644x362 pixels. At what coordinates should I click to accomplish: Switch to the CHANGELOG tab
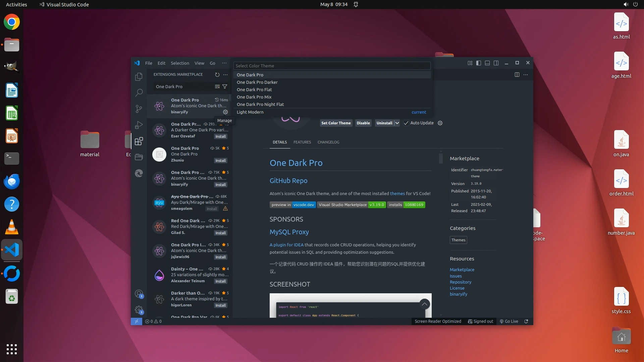click(328, 142)
